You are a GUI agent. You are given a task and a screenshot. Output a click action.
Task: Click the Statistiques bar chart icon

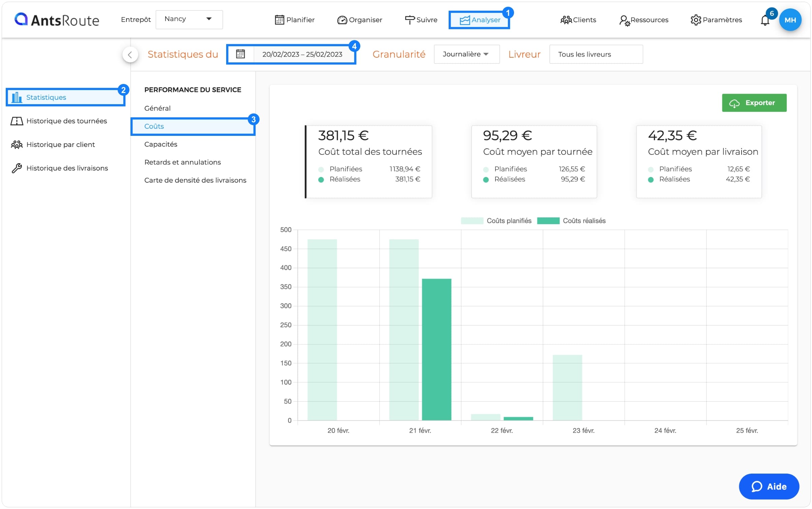coord(17,97)
